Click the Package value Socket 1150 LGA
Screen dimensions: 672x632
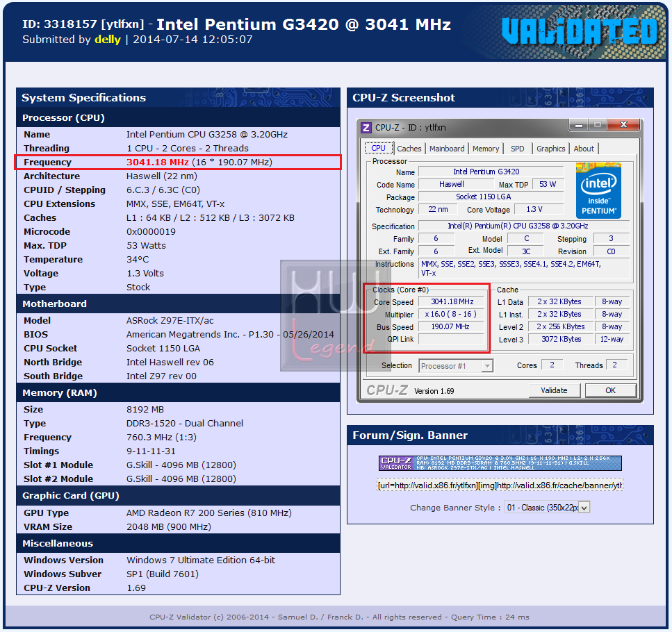point(491,197)
